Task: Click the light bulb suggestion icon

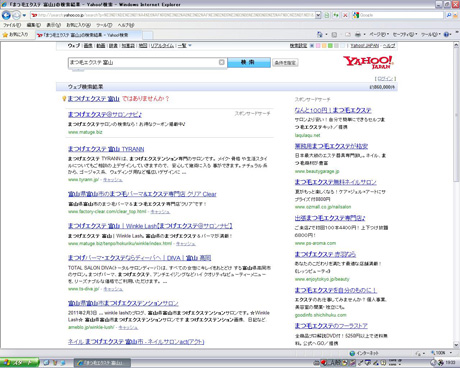Action: tap(64, 99)
